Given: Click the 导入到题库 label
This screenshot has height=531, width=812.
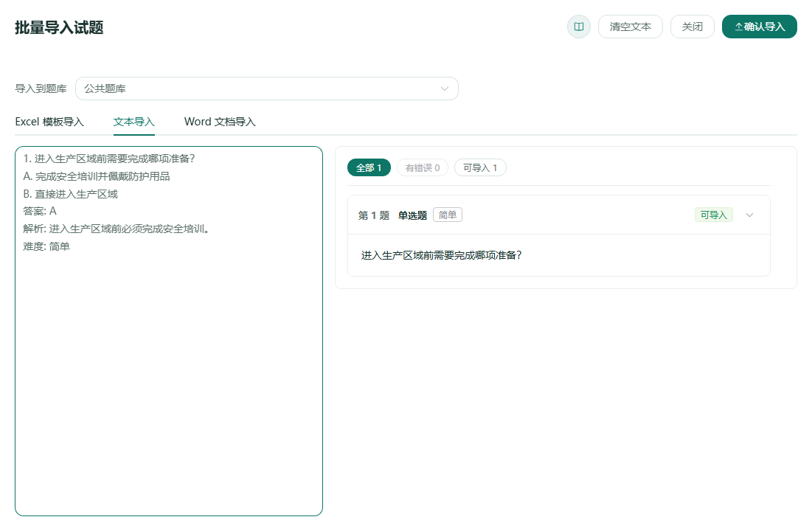Looking at the screenshot, I should click(41, 88).
